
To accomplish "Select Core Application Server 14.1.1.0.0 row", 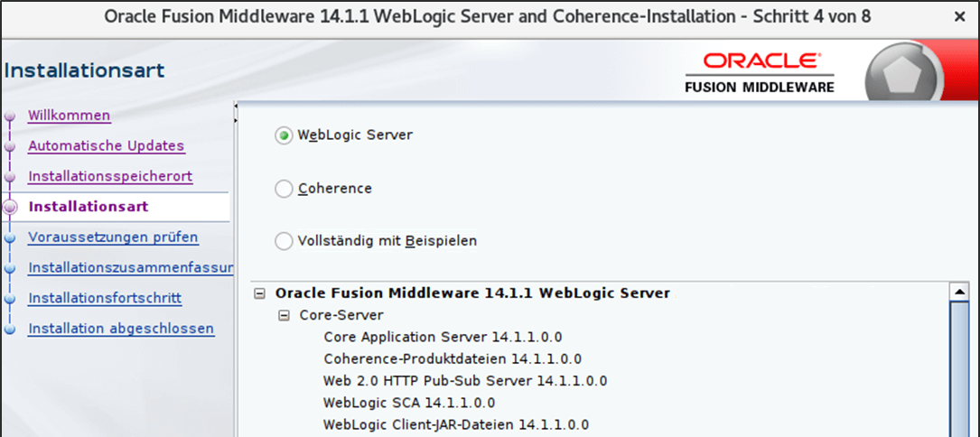I will click(443, 338).
